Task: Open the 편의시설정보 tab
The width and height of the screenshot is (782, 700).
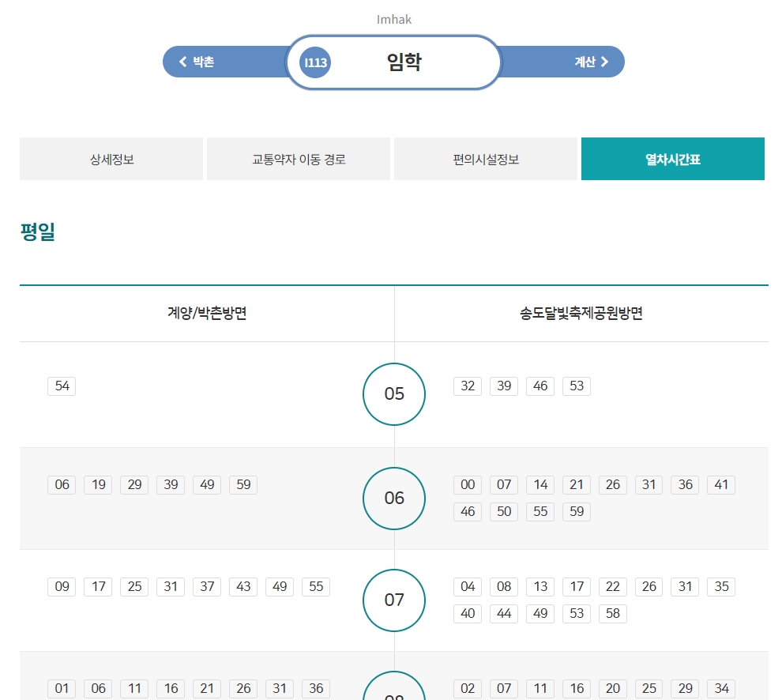Action: [485, 159]
